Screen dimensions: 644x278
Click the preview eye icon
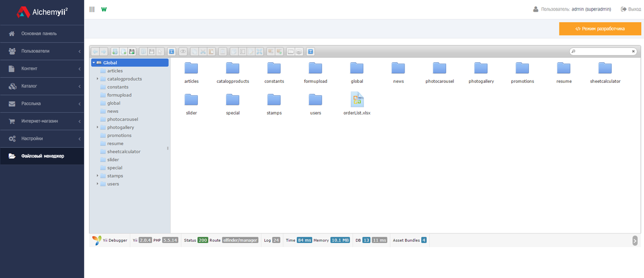tap(183, 52)
